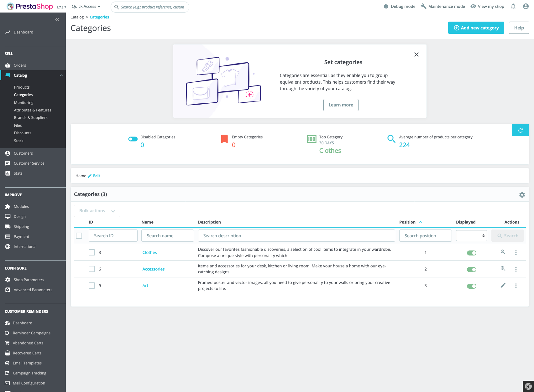Click the Abandoned Carts cart icon

pyautogui.click(x=7, y=343)
